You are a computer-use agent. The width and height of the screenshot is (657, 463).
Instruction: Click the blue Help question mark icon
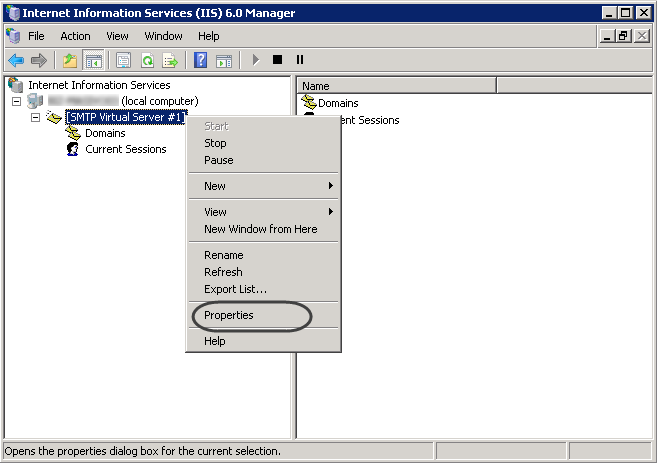200,60
